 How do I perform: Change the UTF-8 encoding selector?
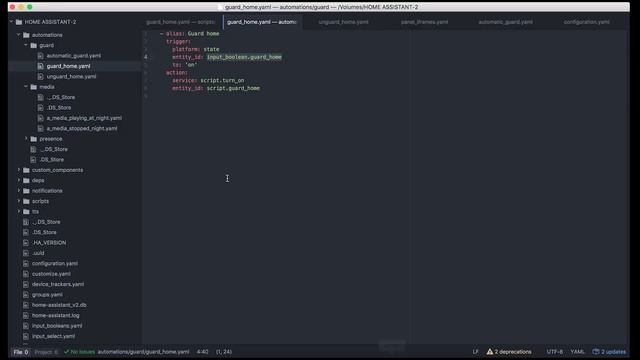555,351
